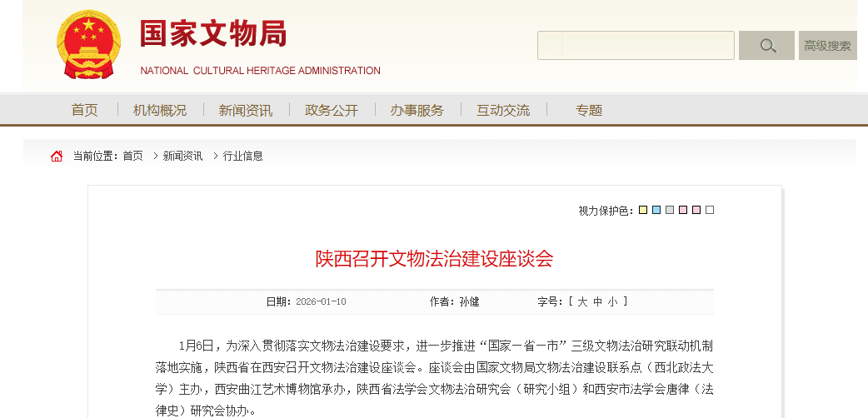
Task: Open 新闻资讯 in the main navigation bar
Action: 245,110
